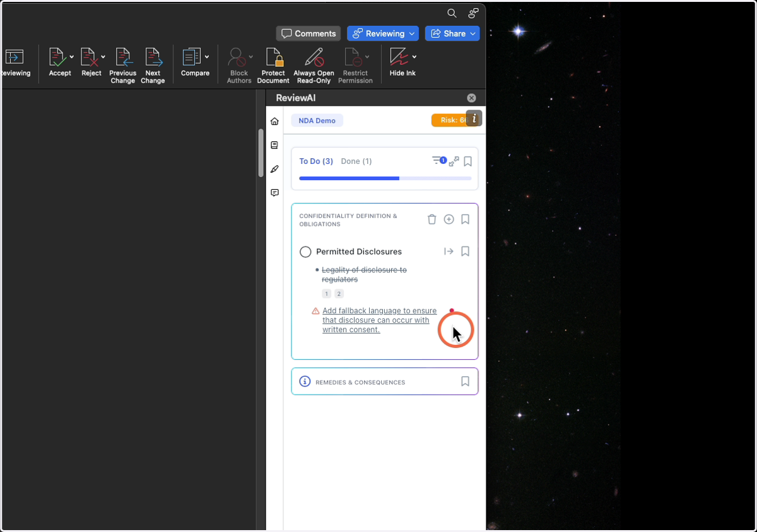Click the expand arrows icon in To Do card

(454, 161)
